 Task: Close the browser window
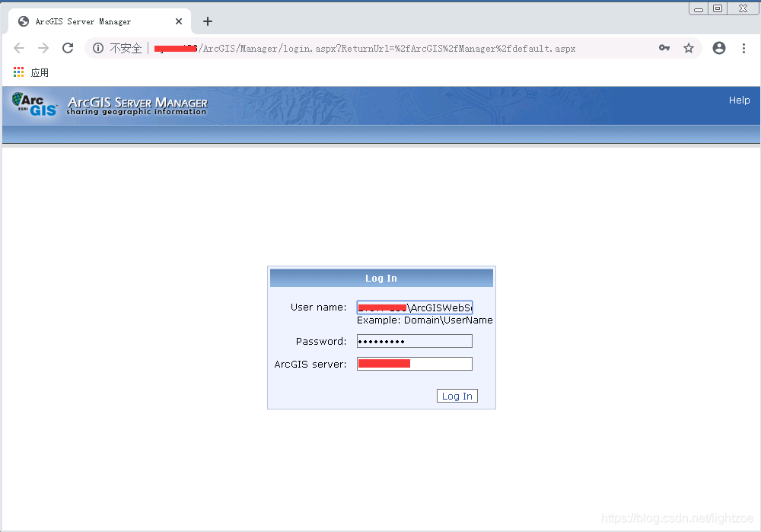[x=743, y=8]
